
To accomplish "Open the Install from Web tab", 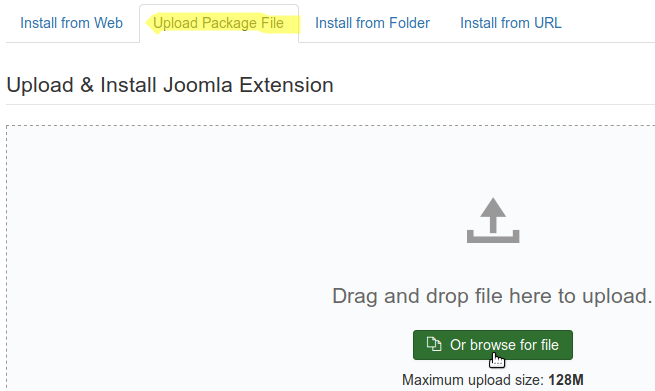I will (71, 23).
